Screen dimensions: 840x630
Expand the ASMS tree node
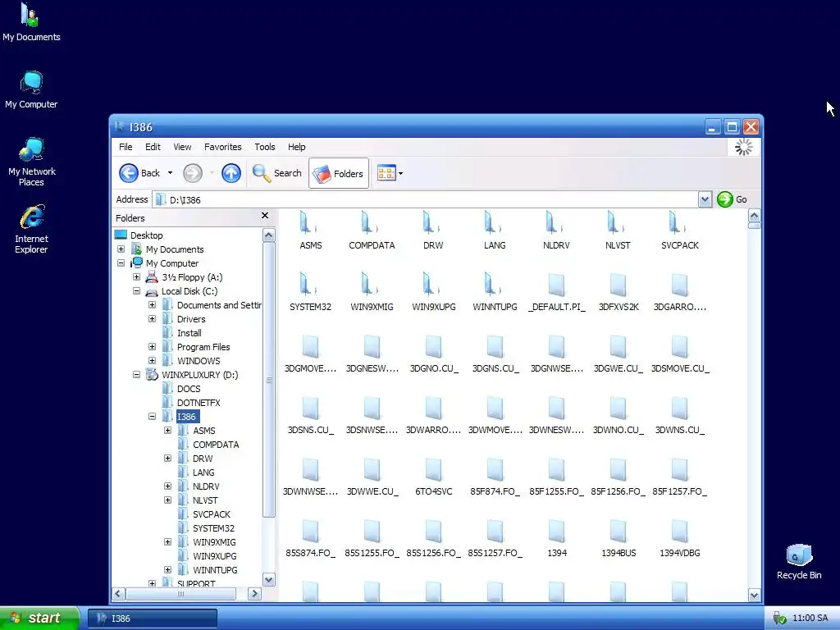[x=167, y=430]
